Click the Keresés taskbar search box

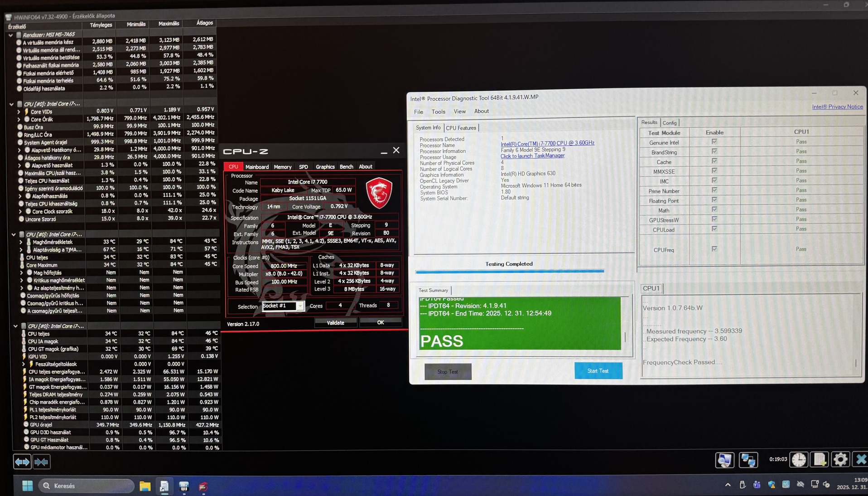87,486
